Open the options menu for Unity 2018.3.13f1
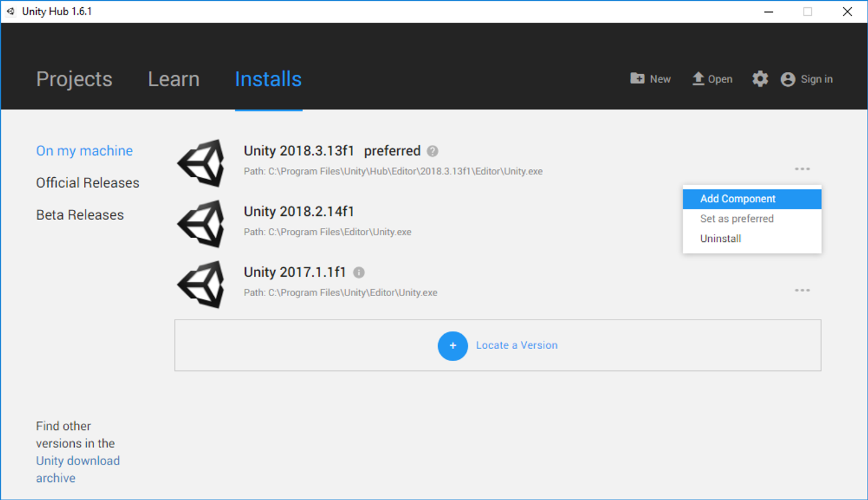The height and width of the screenshot is (500, 868). point(802,168)
